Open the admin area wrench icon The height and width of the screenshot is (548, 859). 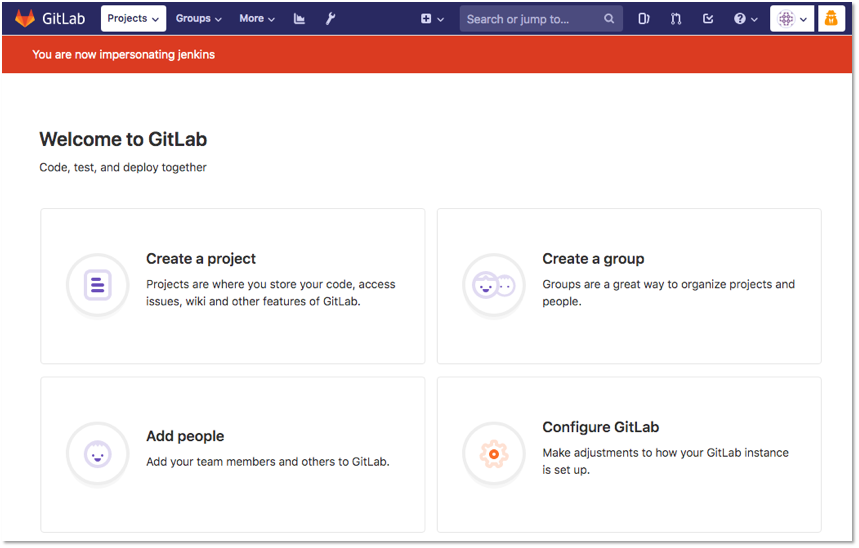[x=330, y=19]
